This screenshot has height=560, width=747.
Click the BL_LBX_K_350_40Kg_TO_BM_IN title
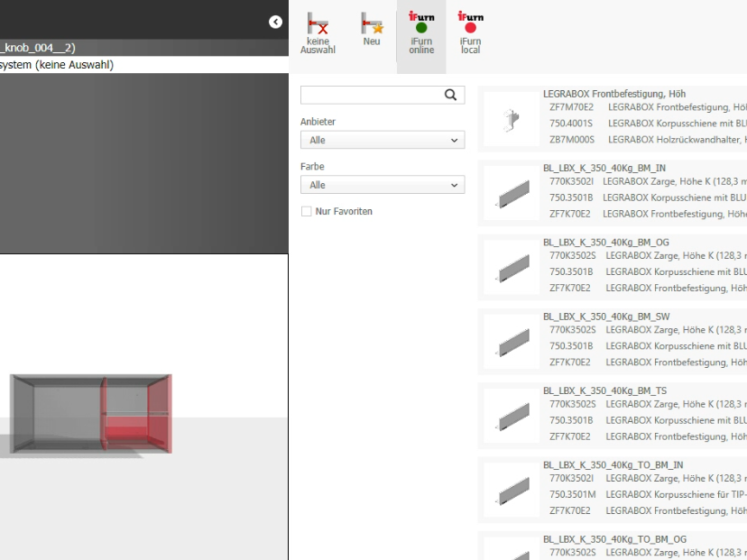pyautogui.click(x=613, y=465)
